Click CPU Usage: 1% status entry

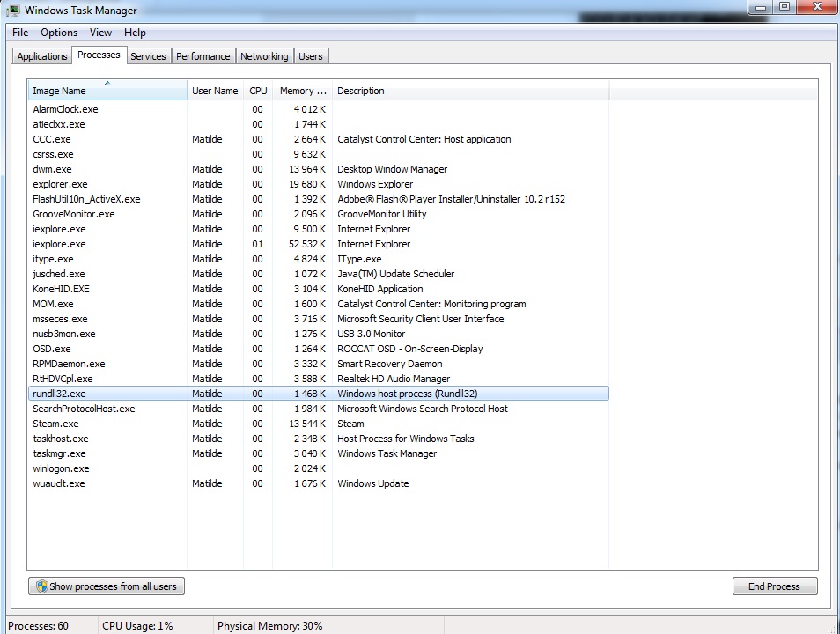tap(137, 626)
